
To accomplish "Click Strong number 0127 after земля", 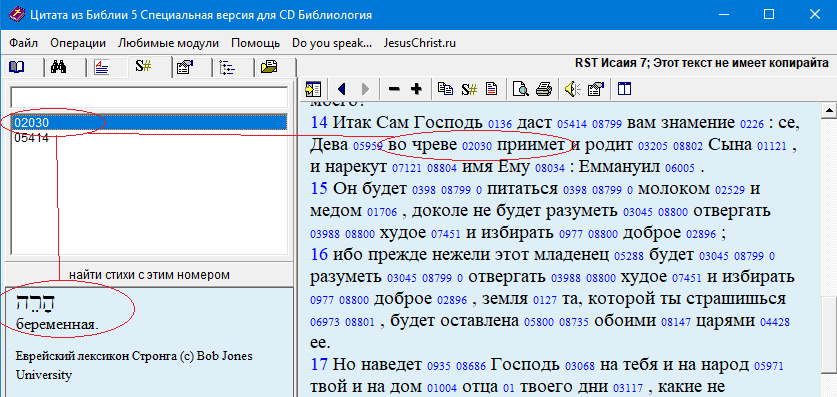I will pos(546,300).
